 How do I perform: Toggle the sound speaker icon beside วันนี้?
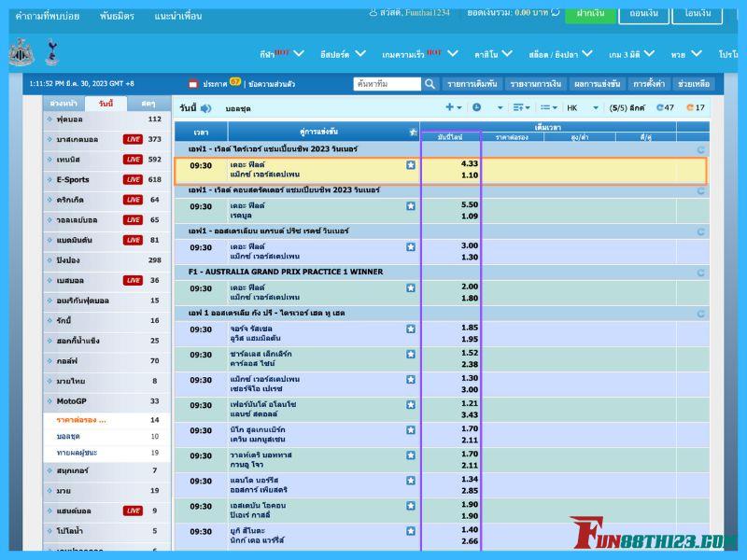point(205,108)
